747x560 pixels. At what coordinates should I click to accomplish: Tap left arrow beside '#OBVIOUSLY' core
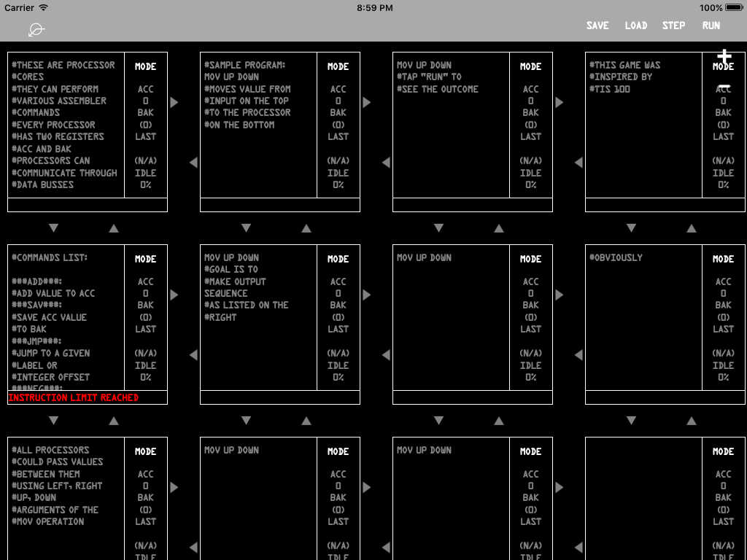[x=578, y=355]
